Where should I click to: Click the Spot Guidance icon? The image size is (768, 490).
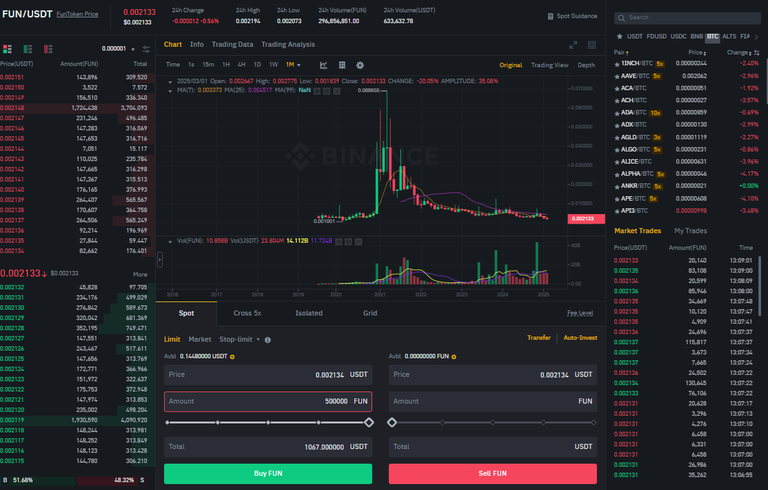[x=551, y=16]
